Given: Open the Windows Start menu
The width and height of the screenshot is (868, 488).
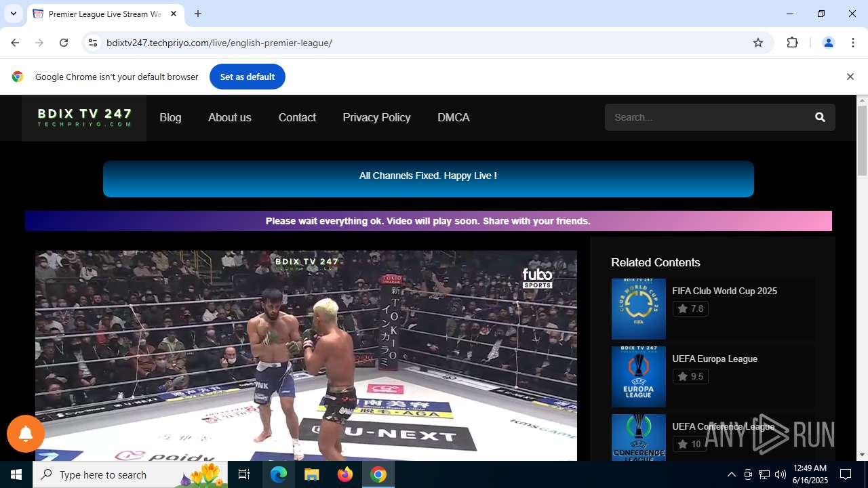Looking at the screenshot, I should [x=16, y=474].
